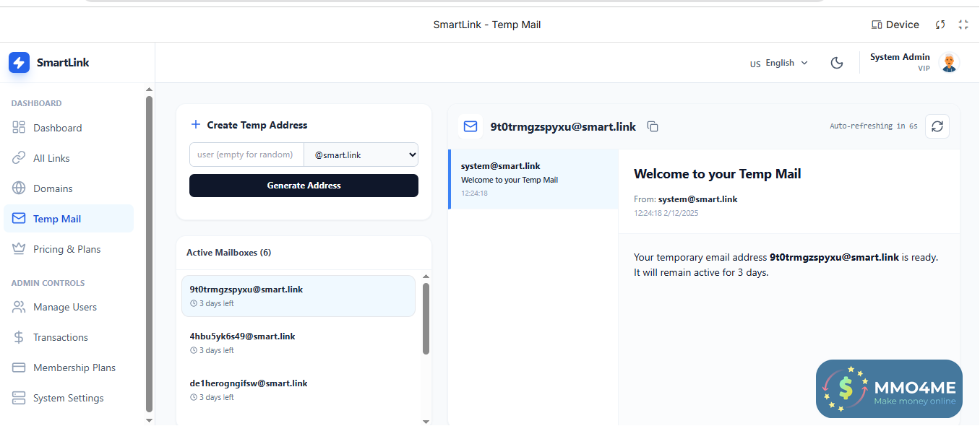980x426 pixels.
Task: Click the fullscreen expand icon at top right
Action: click(963, 25)
